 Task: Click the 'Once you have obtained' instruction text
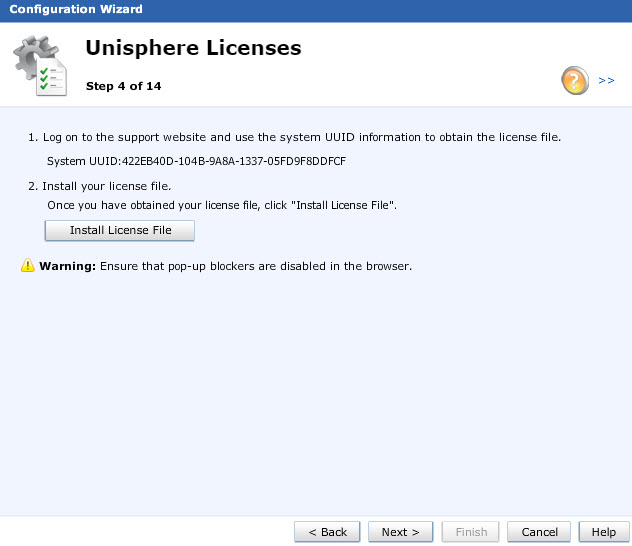point(222,206)
